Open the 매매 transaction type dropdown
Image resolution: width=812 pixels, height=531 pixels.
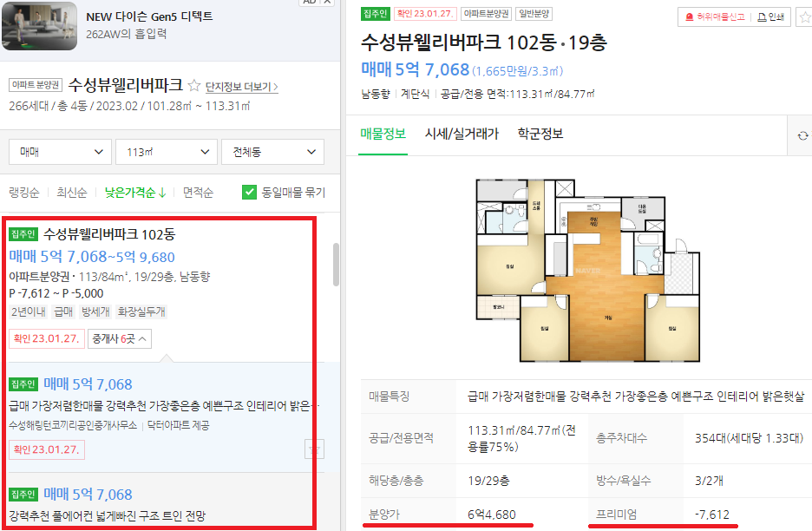click(60, 152)
